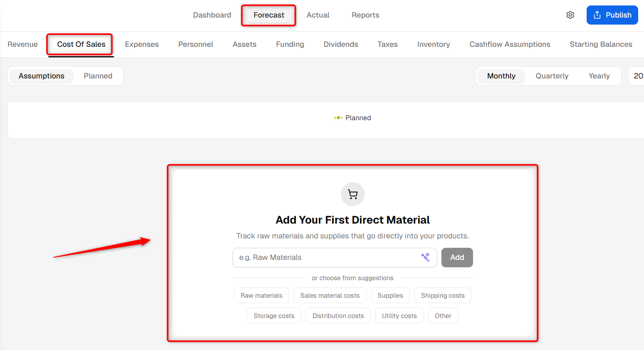Open the settings gear icon
This screenshot has height=350, width=644.
[570, 15]
